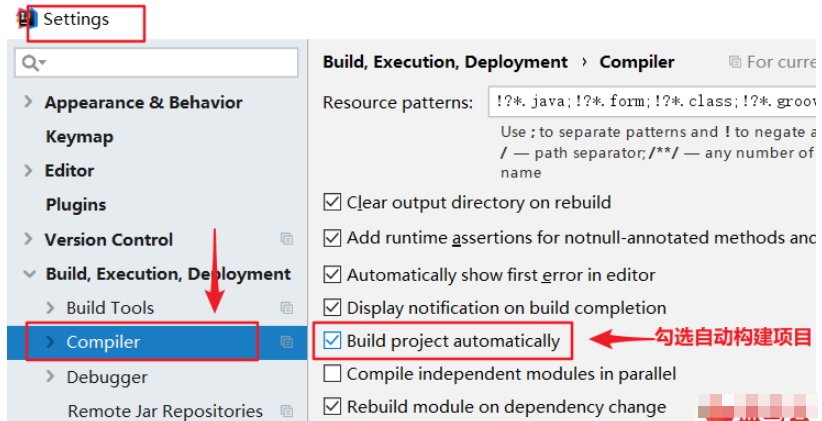The height and width of the screenshot is (421, 822).
Task: Disable Display notification on build completion
Action: (333, 308)
